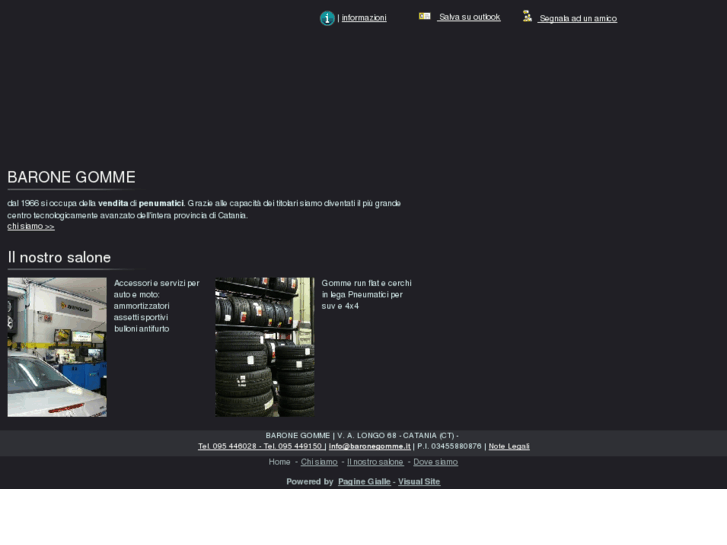Click the P.I. 03455880876 text
The width and height of the screenshot is (727, 545).
click(x=449, y=446)
